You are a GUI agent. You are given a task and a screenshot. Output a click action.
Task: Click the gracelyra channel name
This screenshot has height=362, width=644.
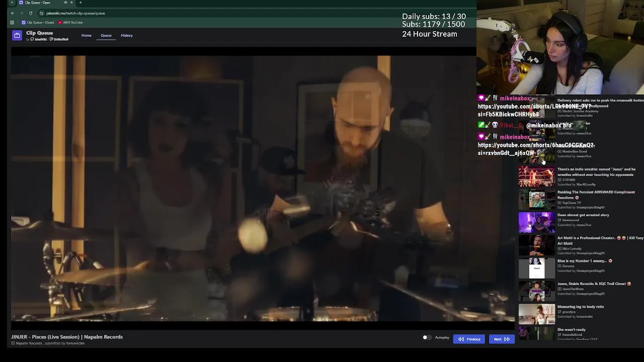coord(569,312)
